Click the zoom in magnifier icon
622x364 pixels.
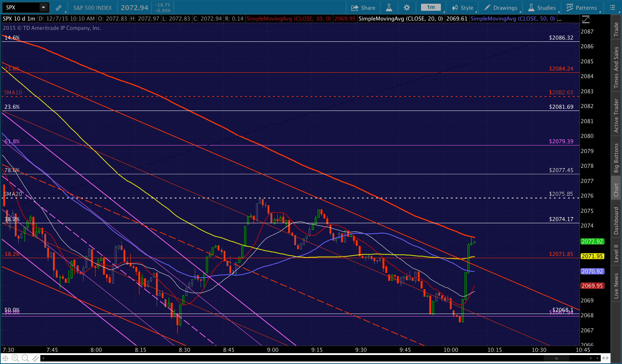[x=15, y=358]
